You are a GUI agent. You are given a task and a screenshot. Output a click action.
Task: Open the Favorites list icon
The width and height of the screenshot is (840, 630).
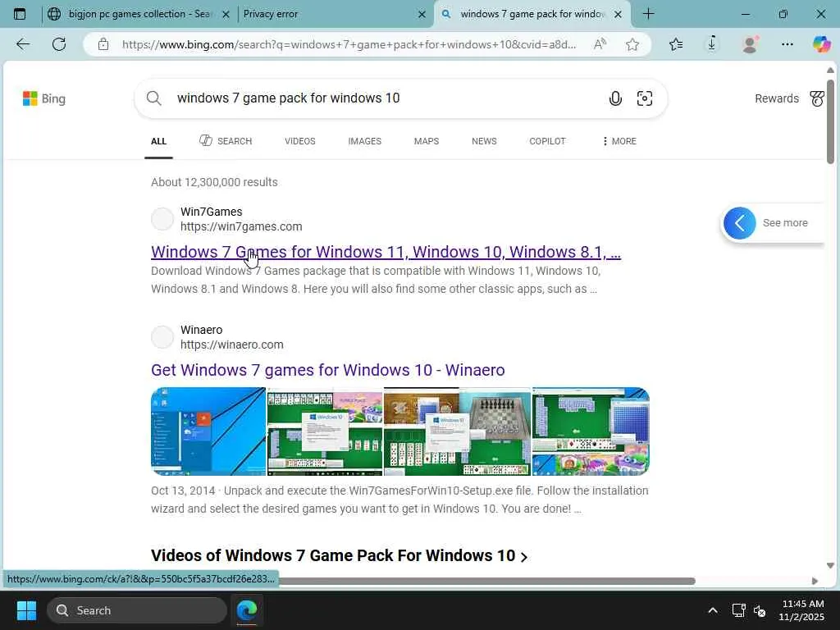676,44
